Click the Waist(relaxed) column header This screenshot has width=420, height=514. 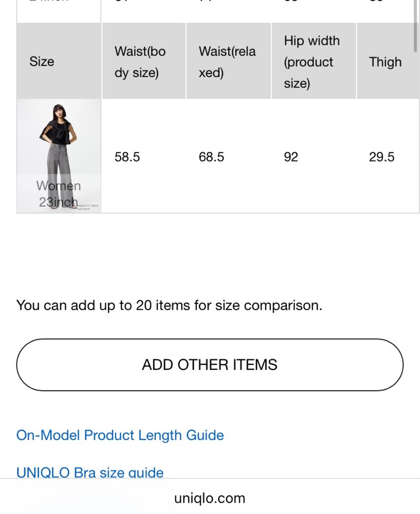coord(228,61)
